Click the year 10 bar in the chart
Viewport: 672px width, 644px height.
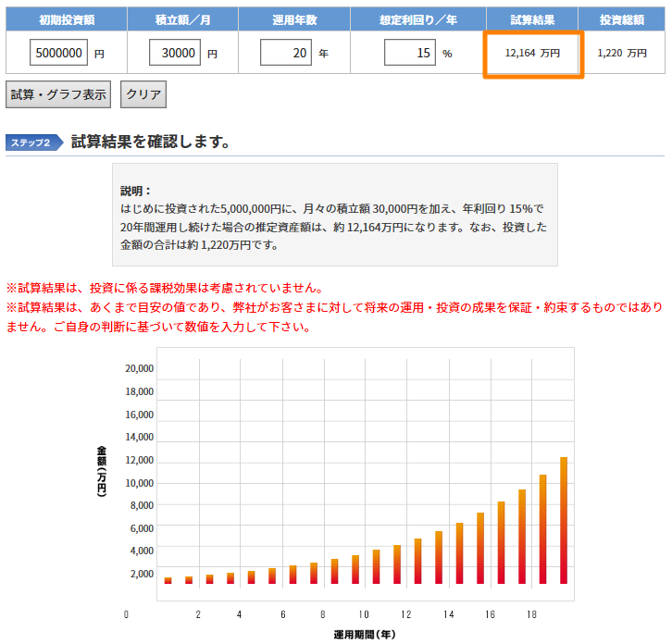coord(355,569)
